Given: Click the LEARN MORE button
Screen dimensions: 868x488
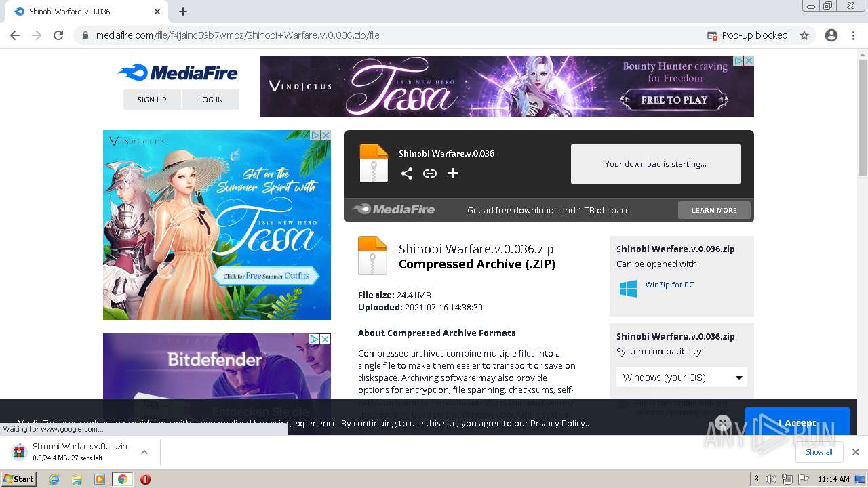Looking at the screenshot, I should pos(714,210).
